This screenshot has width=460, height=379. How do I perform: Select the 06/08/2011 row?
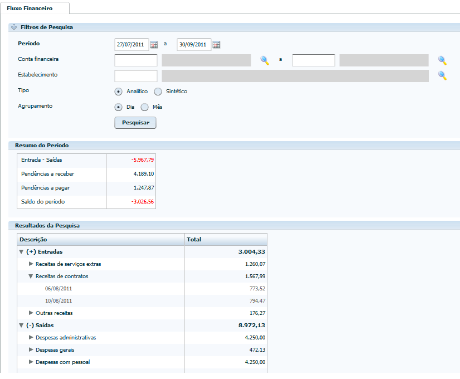coord(142,289)
